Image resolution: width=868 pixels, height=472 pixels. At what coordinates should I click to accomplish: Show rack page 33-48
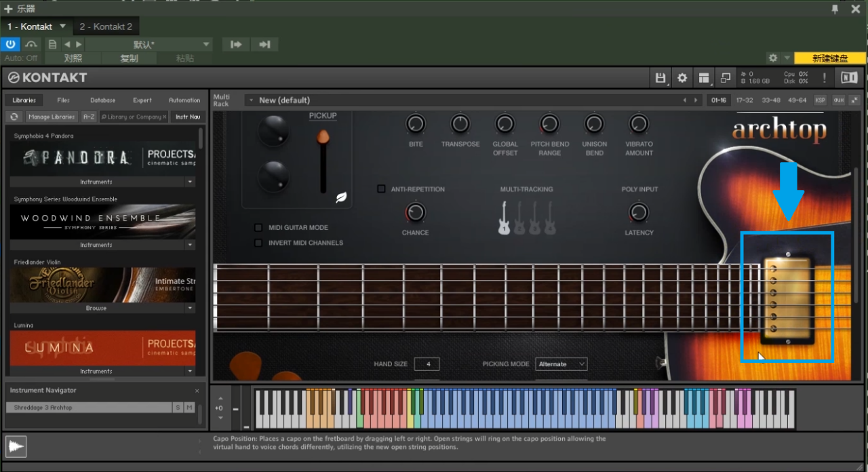click(771, 100)
